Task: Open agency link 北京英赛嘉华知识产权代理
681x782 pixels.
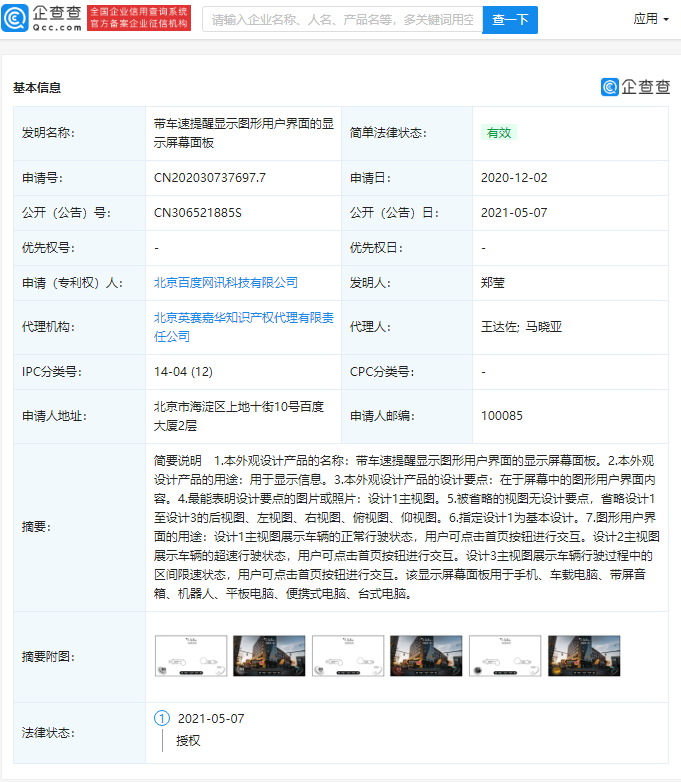Action: (243, 327)
